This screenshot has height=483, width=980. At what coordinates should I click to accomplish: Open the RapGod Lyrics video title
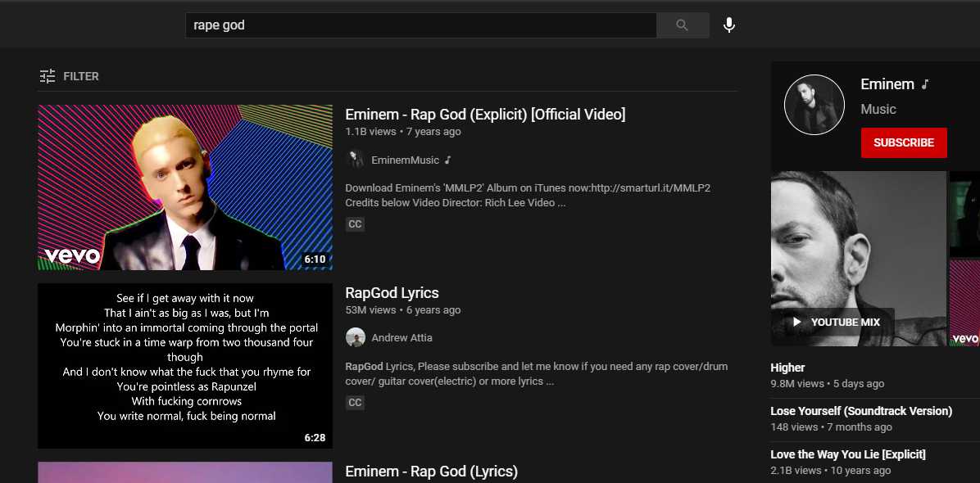[392, 293]
